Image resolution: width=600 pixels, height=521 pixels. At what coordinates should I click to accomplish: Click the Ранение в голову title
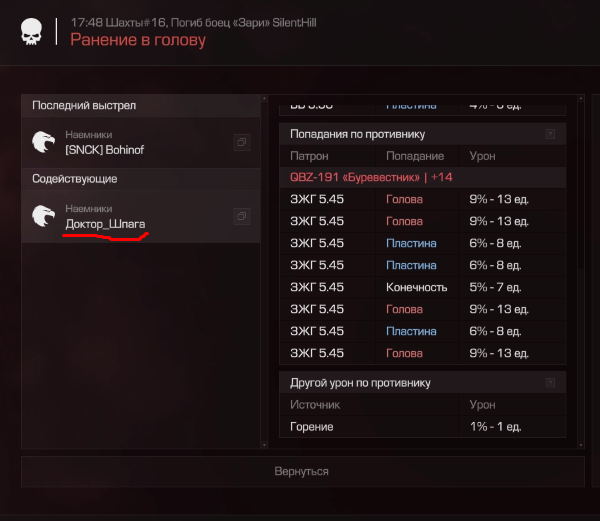[x=138, y=40]
